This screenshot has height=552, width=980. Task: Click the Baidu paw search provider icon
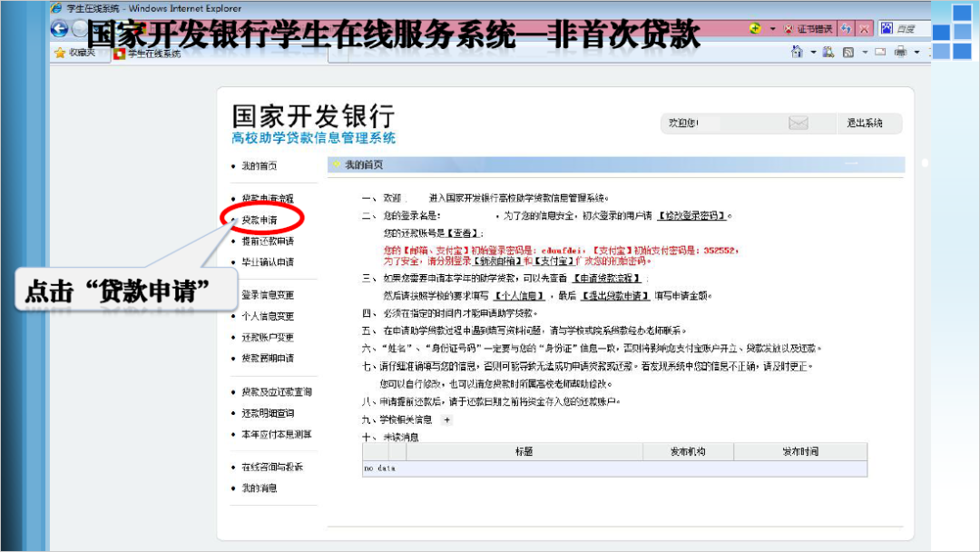[887, 28]
